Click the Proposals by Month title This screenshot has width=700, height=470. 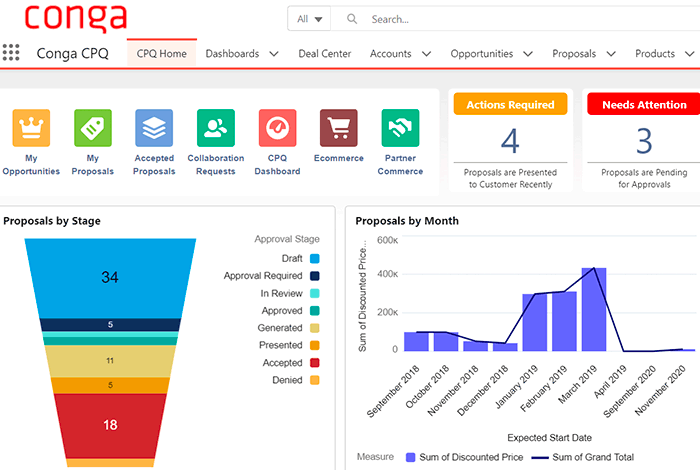(407, 221)
